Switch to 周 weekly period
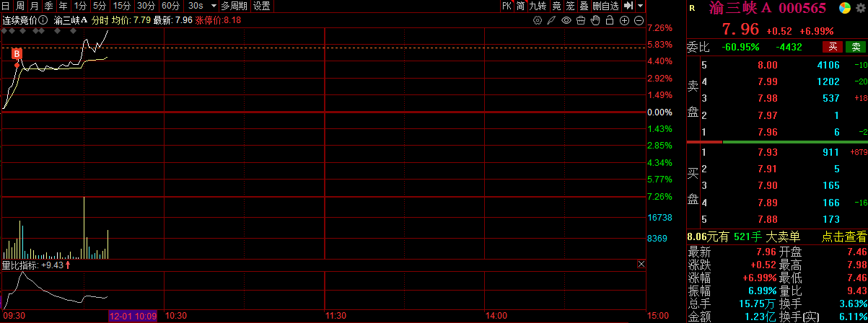Viewport: 868px width, 323px height. pyautogui.click(x=19, y=6)
